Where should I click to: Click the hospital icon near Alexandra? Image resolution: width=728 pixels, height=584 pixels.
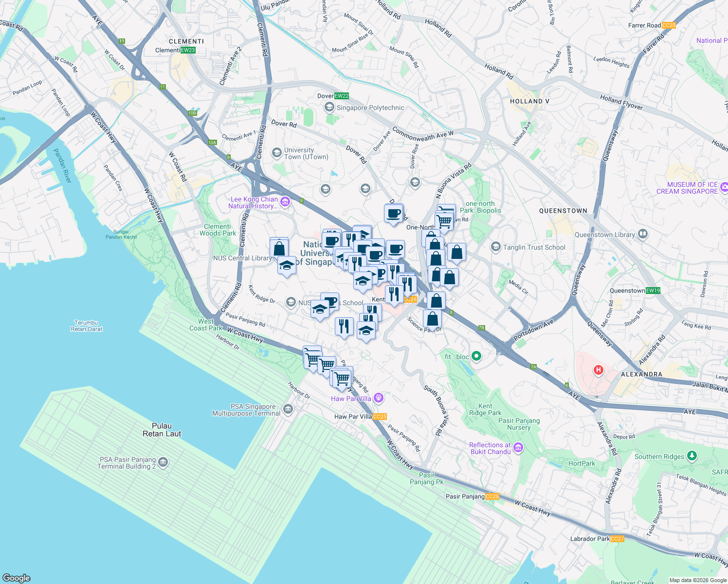click(x=598, y=370)
